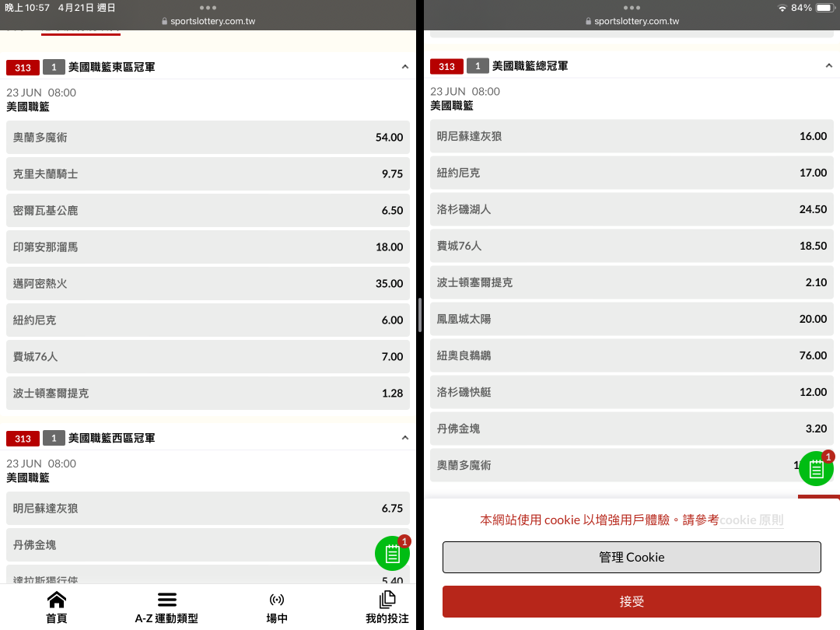Tap 313 badge of 美國職籃西區冠軍
840x630 pixels.
click(23, 439)
